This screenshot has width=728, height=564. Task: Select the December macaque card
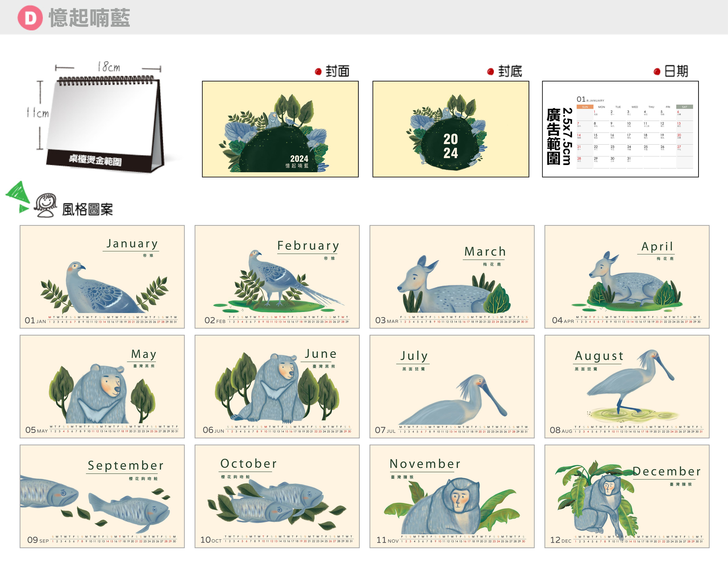(627, 496)
